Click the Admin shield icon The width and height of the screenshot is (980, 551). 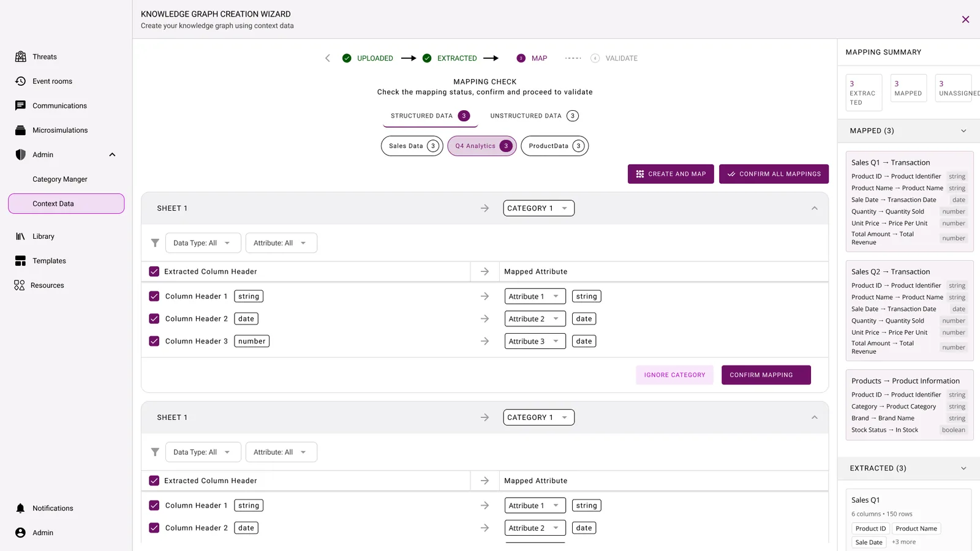21,155
